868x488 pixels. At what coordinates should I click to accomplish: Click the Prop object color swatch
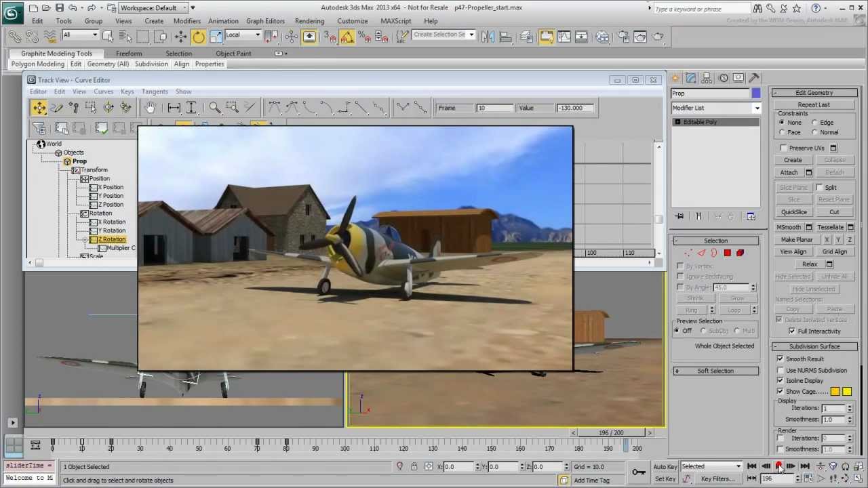[x=756, y=93]
